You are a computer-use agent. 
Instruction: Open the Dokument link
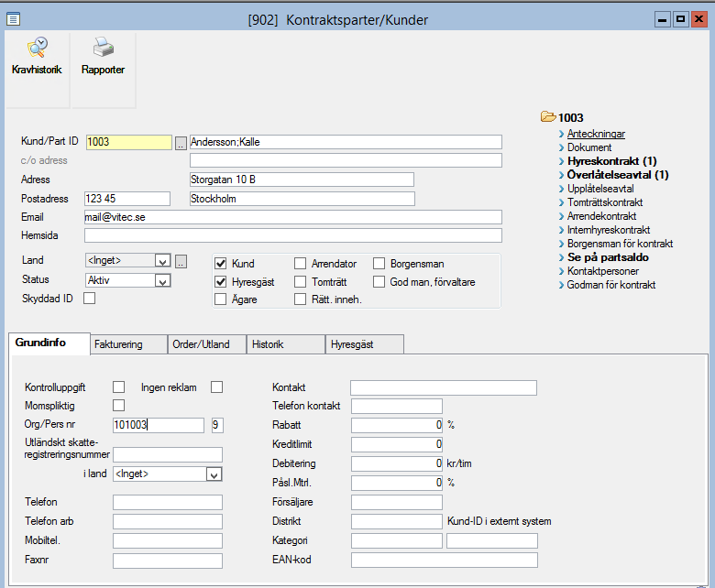589,147
